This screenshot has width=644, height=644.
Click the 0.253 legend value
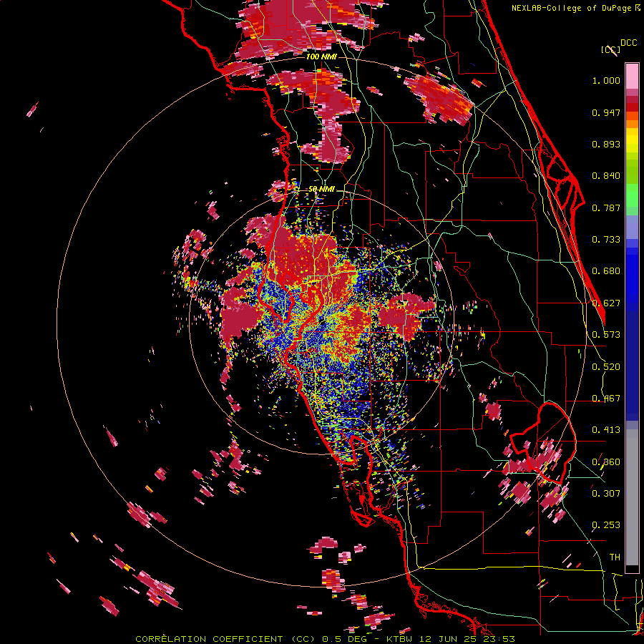pyautogui.click(x=606, y=525)
